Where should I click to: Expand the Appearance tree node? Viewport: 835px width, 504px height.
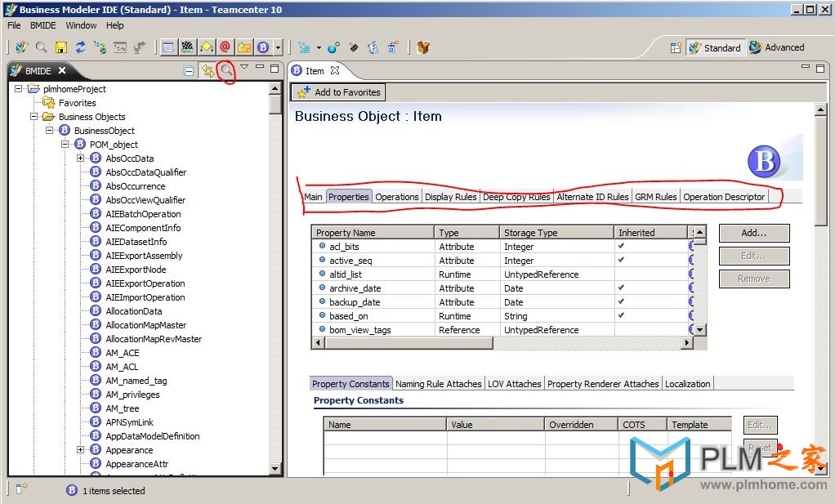tap(80, 450)
